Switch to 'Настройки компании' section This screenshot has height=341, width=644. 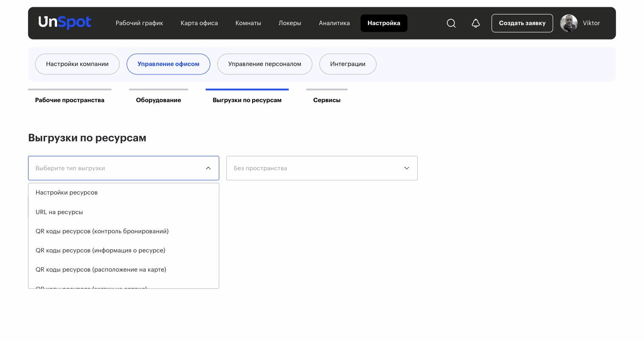[77, 64]
